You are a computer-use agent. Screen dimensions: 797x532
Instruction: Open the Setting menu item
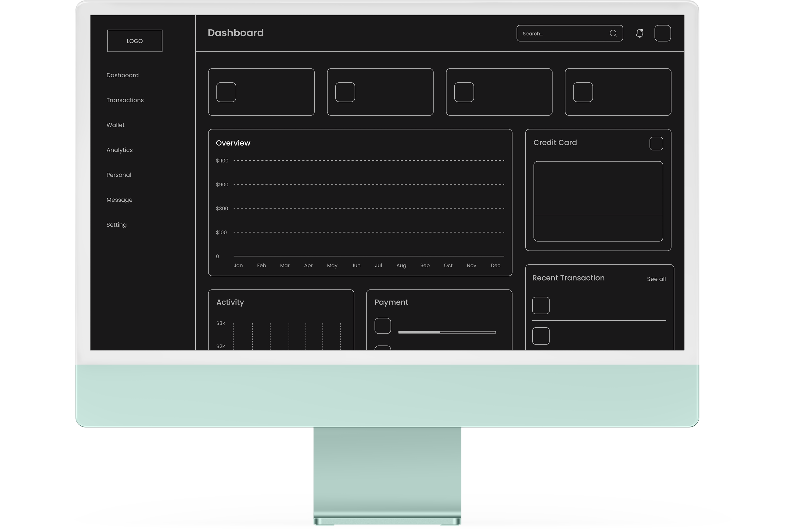[116, 225]
